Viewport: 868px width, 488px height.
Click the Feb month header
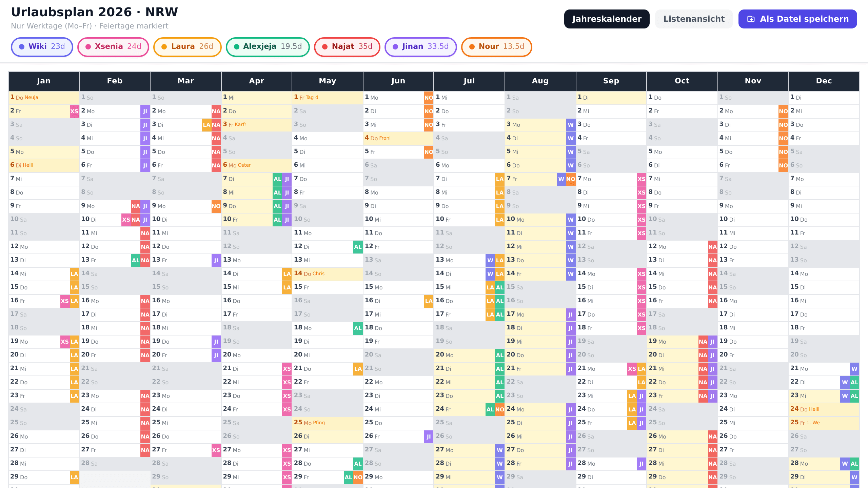tap(115, 81)
